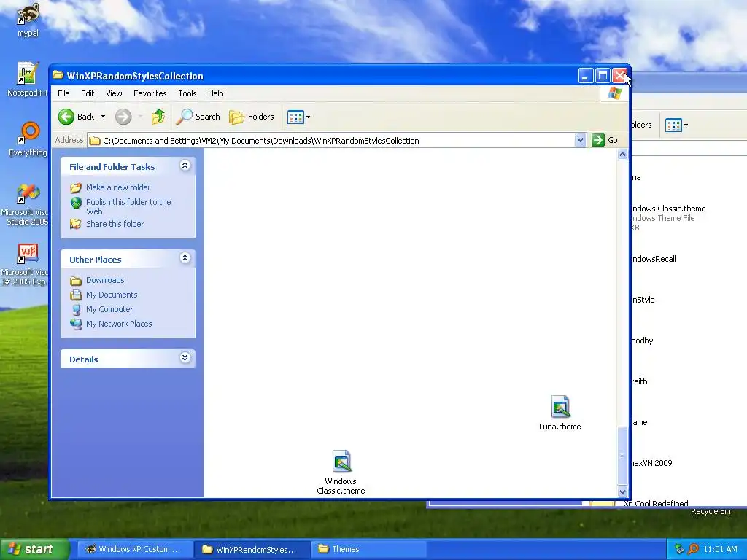Select Microsoft Visual Studio 2005 desktop icon

click(26, 205)
